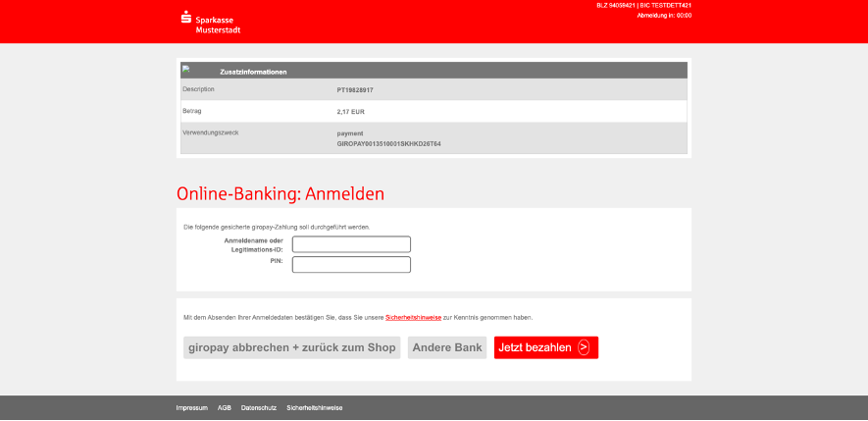Click the BLZ and BIC header text
The height and width of the screenshot is (421, 868).
643,6
